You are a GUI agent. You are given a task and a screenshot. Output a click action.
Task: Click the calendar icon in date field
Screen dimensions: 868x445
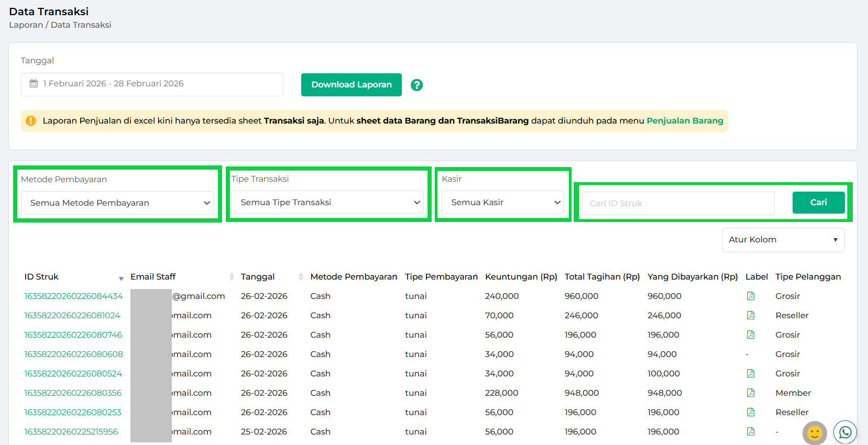coord(34,84)
